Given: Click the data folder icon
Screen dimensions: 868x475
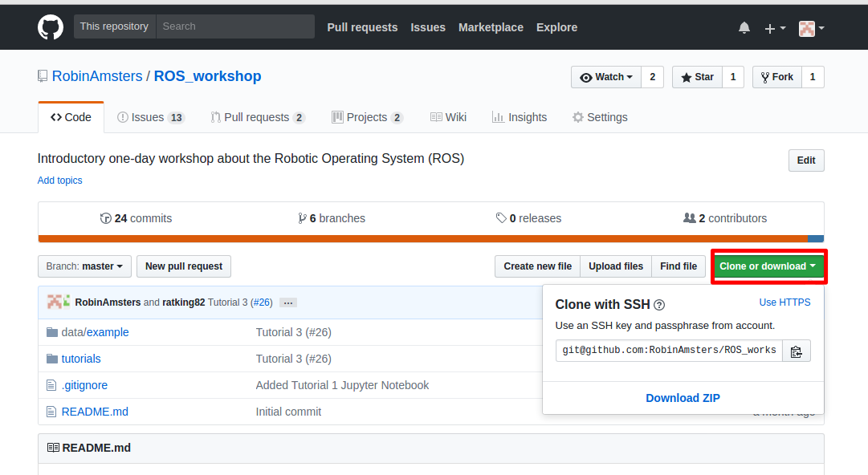Looking at the screenshot, I should [52, 332].
